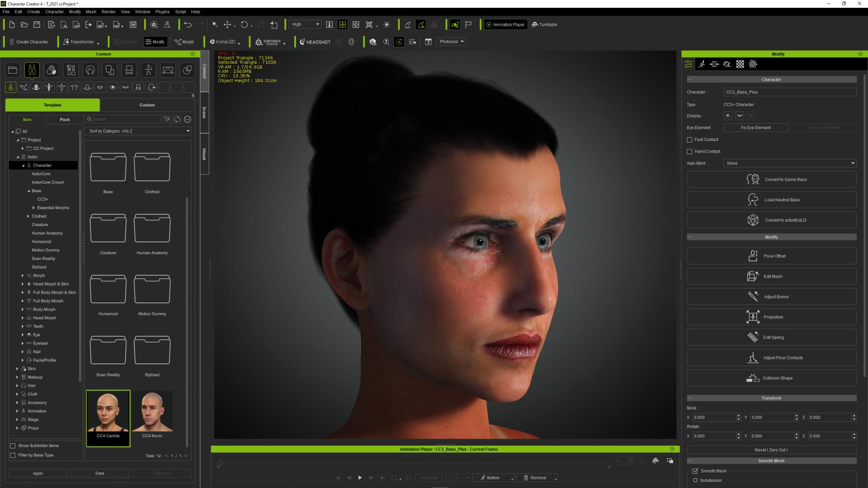This screenshot has width=868, height=488.
Task: Switch to the Pack tab
Action: pyautogui.click(x=65, y=119)
